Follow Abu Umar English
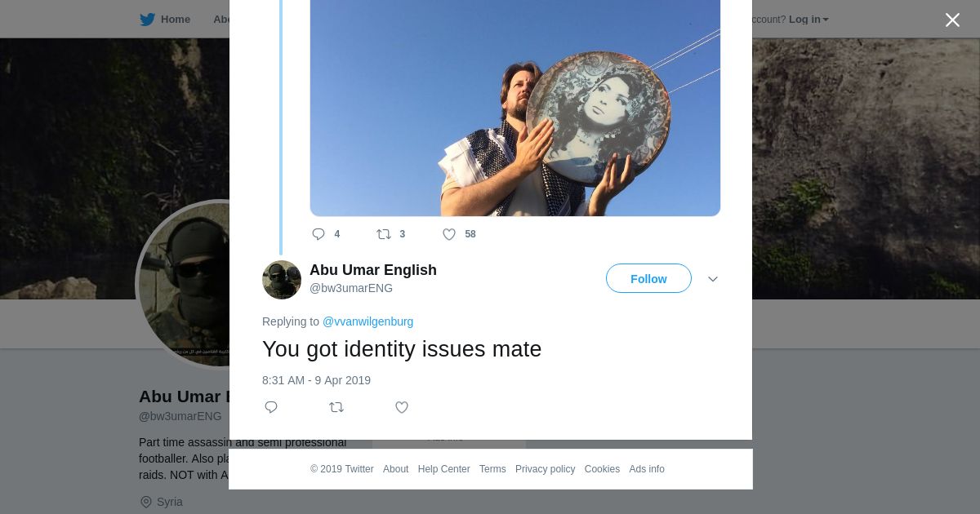980x514 pixels. (x=648, y=278)
